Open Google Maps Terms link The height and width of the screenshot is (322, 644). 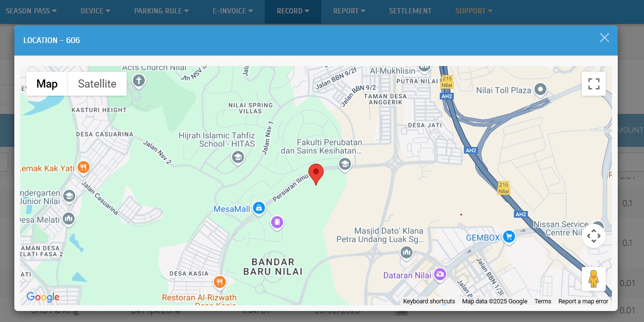click(543, 301)
